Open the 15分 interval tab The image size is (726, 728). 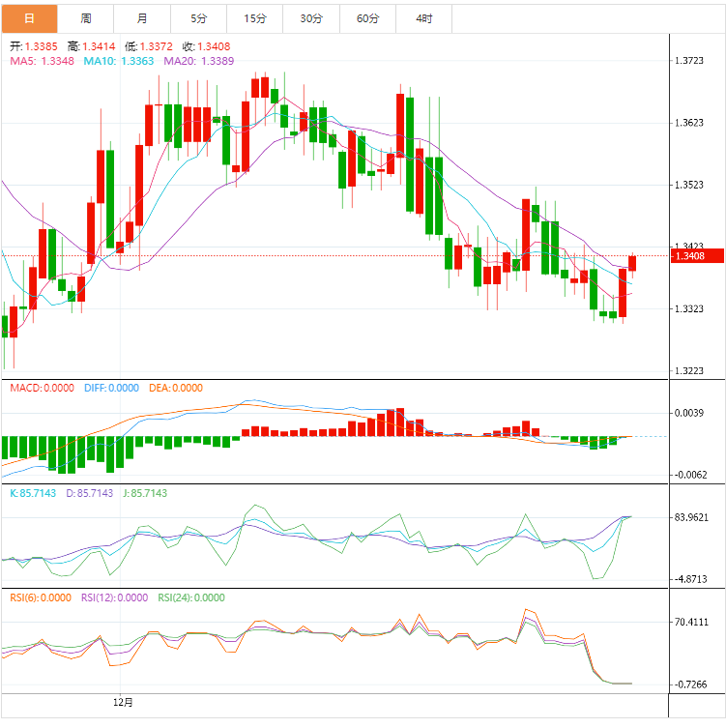click(255, 18)
